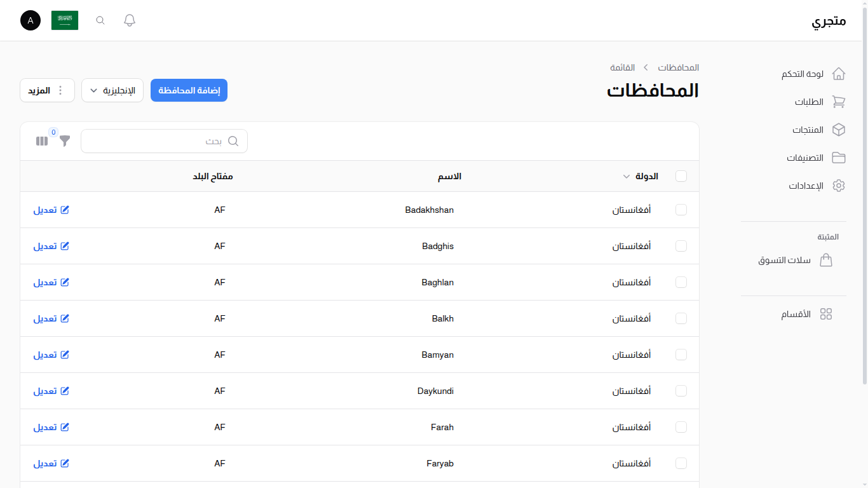Image resolution: width=868 pixels, height=488 pixels.
Task: Click the الطلبات cart icon
Action: [839, 102]
